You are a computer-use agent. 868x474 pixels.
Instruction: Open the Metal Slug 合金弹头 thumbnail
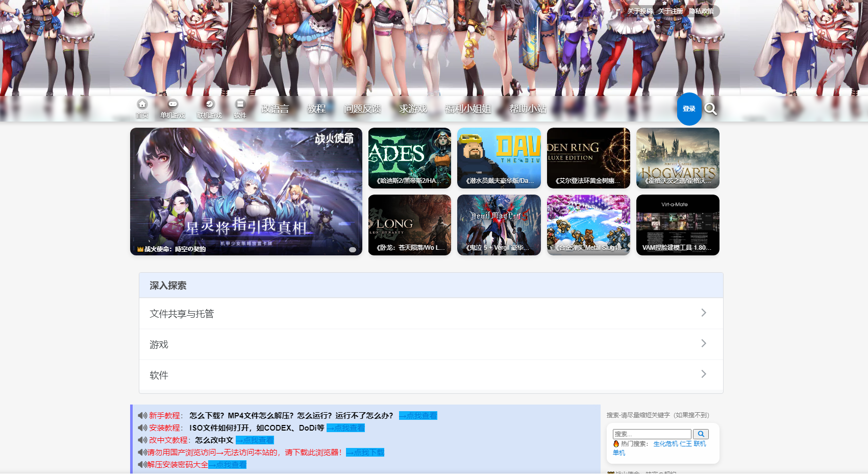tap(588, 225)
